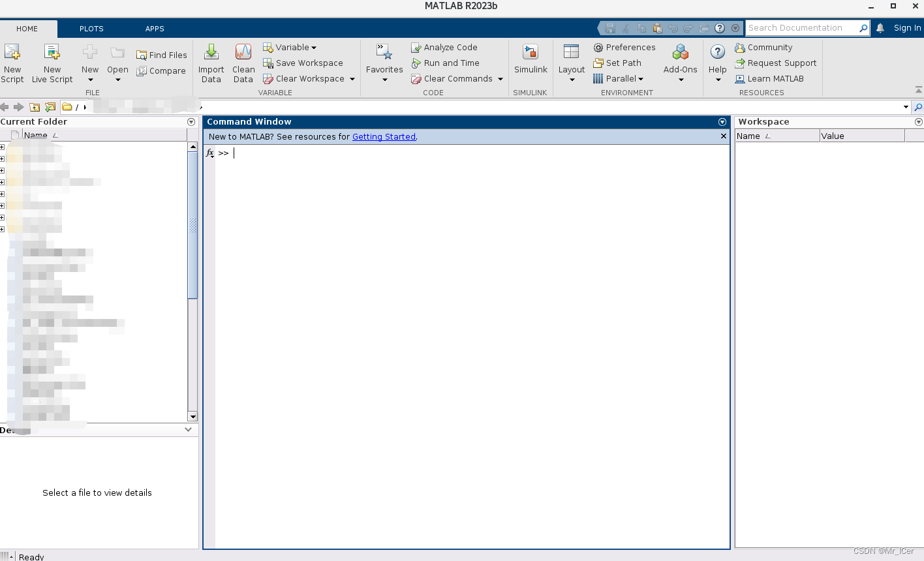The image size is (924, 561).
Task: Sort Workspace by Name column
Action: point(777,136)
